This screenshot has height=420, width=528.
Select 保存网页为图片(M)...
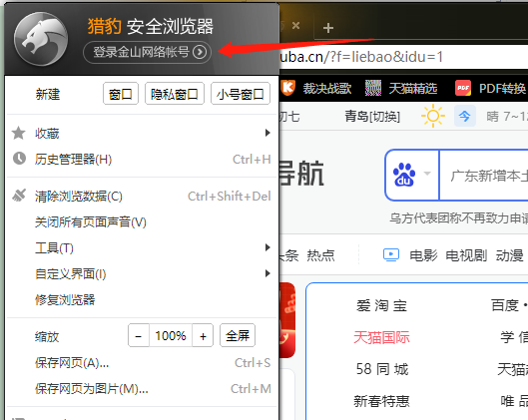(x=142, y=389)
